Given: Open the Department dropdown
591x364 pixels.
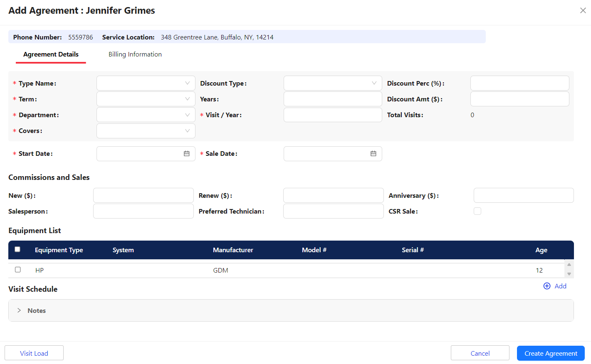Looking at the screenshot, I should point(146,115).
